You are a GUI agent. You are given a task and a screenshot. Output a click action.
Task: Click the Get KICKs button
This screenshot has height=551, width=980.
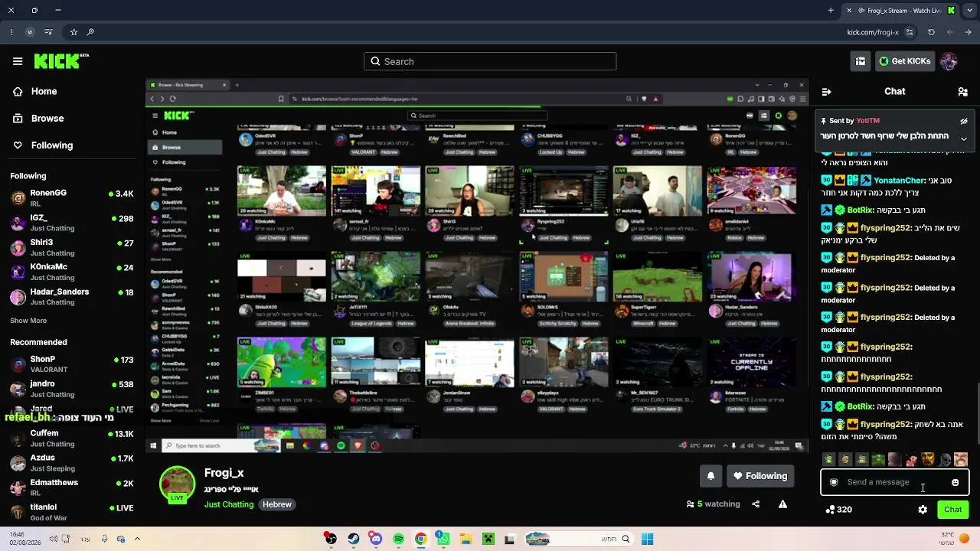904,61
